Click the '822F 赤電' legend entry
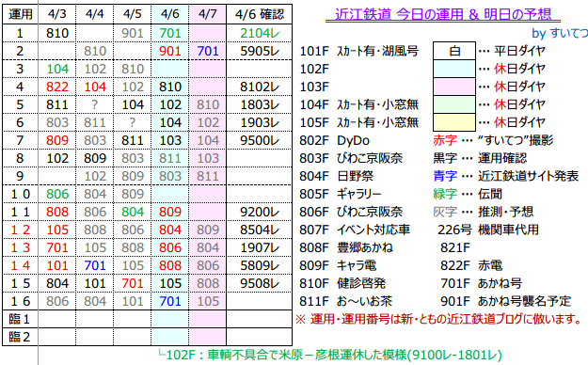The height and width of the screenshot is (365, 588). pyautogui.click(x=471, y=265)
